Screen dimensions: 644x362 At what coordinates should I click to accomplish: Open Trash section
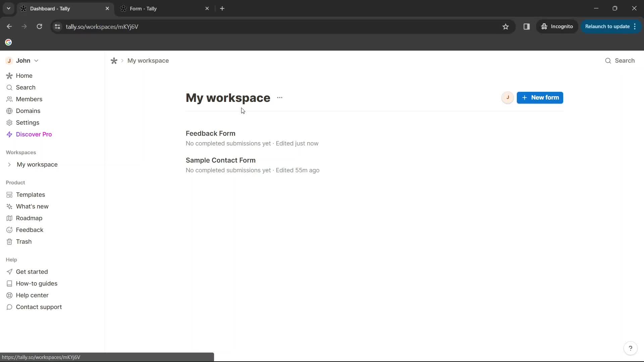tap(23, 241)
